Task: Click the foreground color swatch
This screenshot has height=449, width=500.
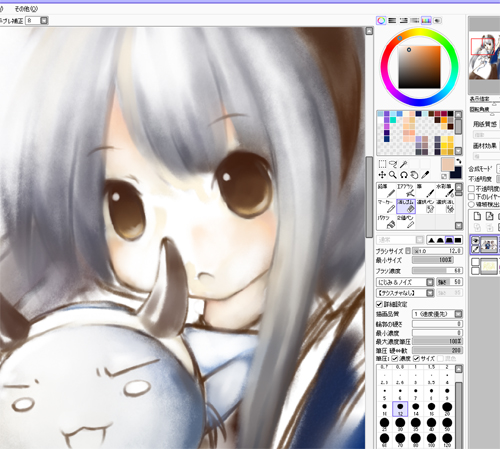Action: pos(448,165)
